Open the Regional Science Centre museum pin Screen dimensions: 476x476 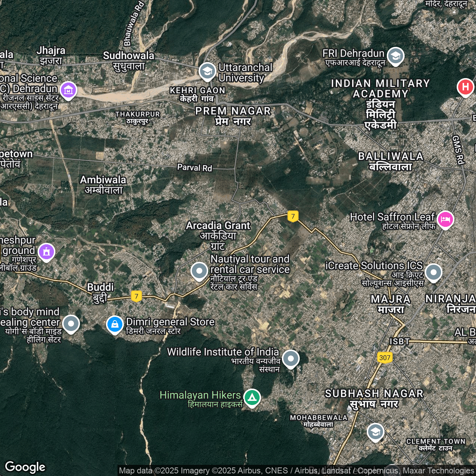coord(68,90)
